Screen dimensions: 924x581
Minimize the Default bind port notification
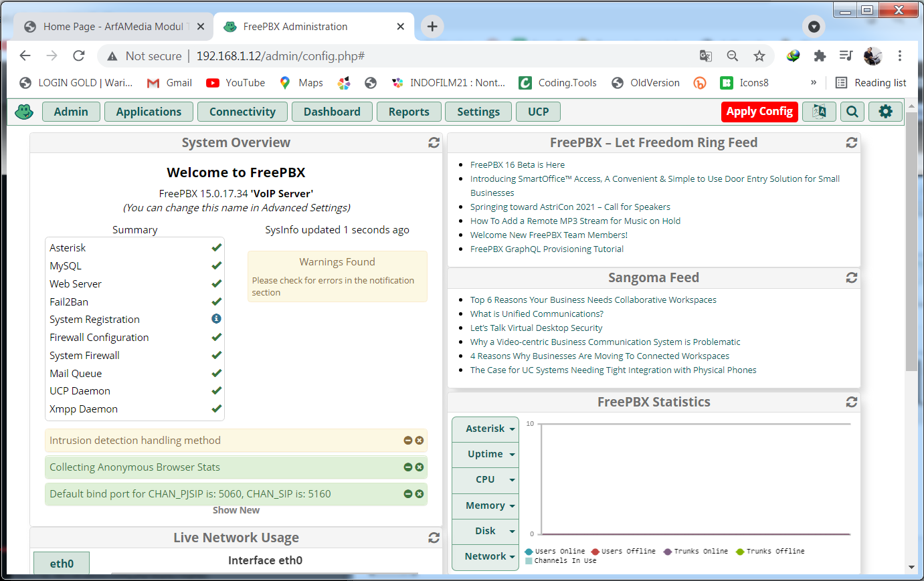coord(408,494)
